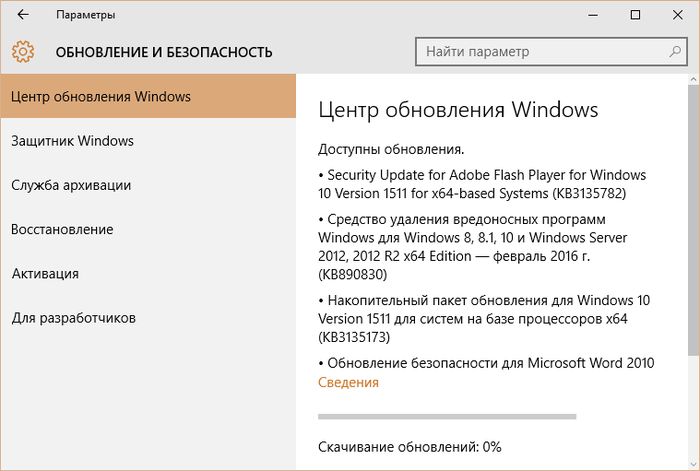Click the update download progress bar
The height and width of the screenshot is (471, 700).
pyautogui.click(x=446, y=414)
